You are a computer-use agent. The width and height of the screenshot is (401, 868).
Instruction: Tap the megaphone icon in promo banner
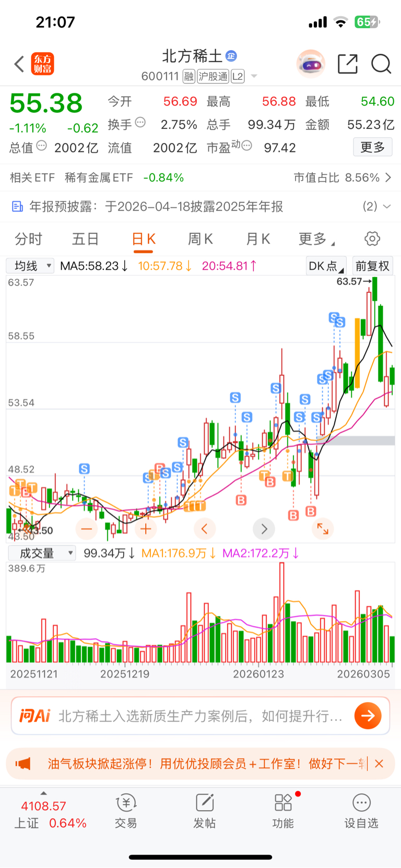23,764
